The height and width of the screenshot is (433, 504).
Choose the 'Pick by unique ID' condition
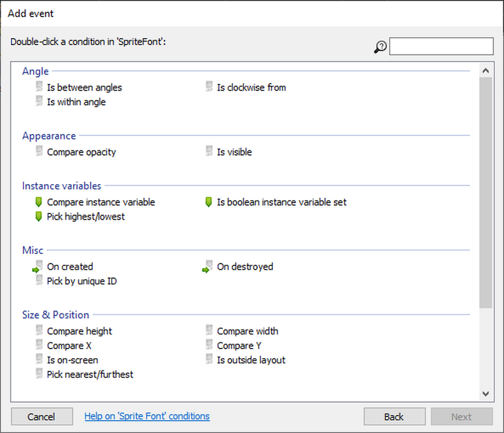[x=82, y=281]
